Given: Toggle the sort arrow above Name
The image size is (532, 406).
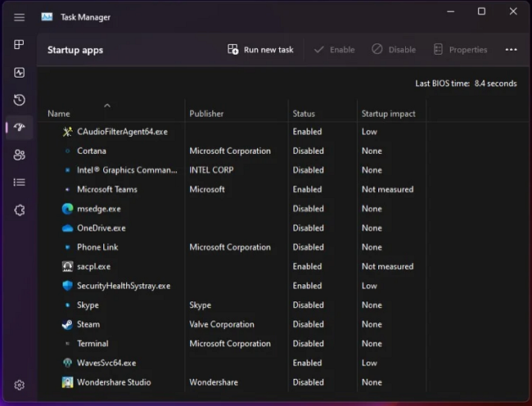Looking at the screenshot, I should 107,106.
